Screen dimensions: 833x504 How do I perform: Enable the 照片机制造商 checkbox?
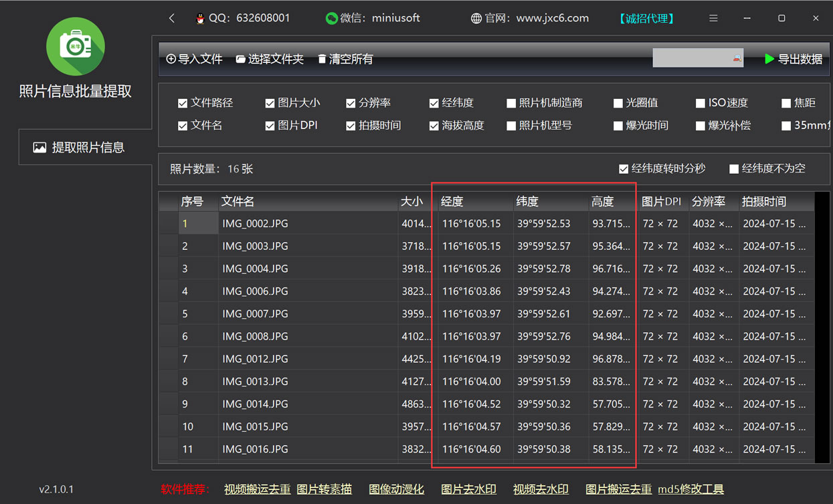coord(511,103)
